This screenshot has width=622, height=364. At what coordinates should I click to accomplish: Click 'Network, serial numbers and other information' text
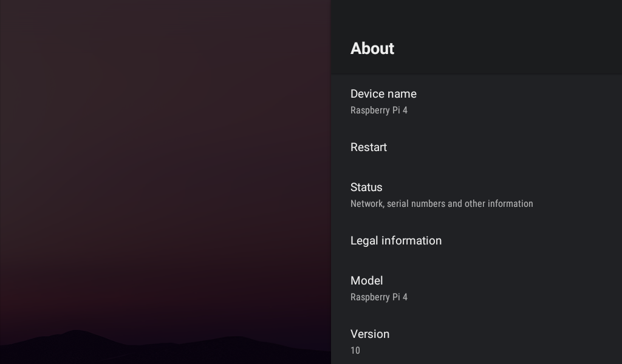tap(442, 204)
